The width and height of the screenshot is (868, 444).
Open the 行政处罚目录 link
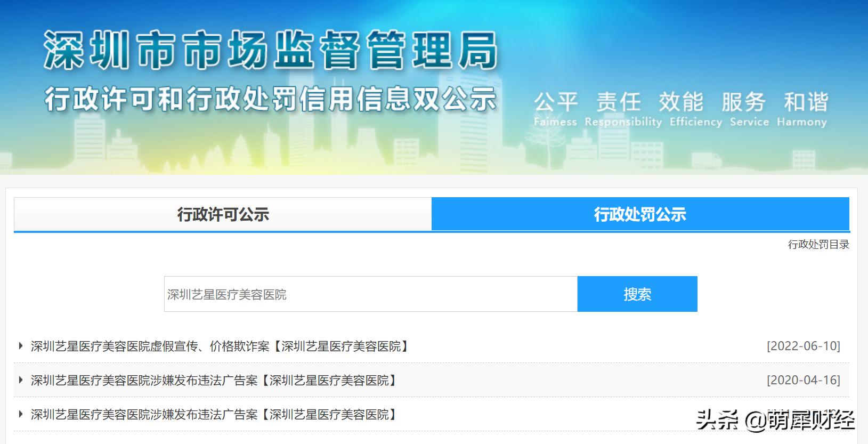[x=818, y=245]
